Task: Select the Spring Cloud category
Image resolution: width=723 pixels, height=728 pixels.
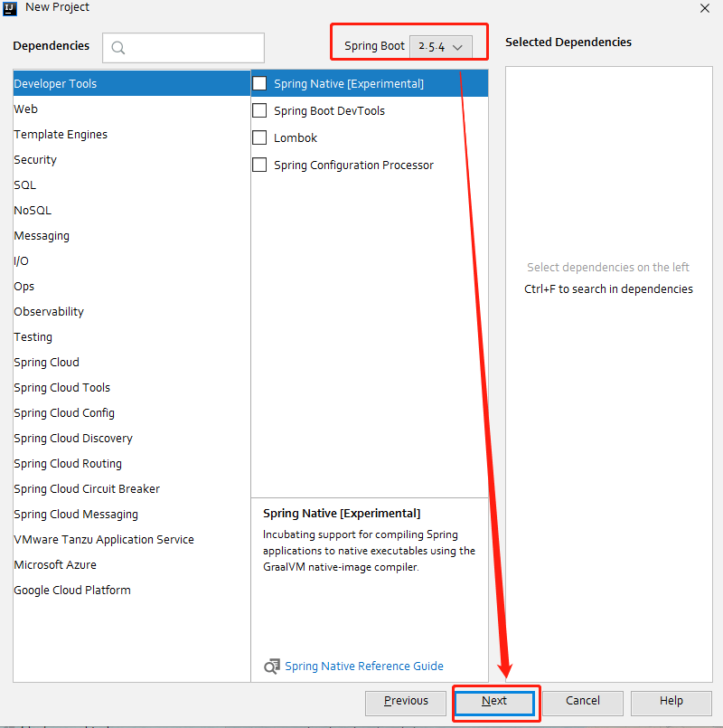Action: (x=132, y=362)
